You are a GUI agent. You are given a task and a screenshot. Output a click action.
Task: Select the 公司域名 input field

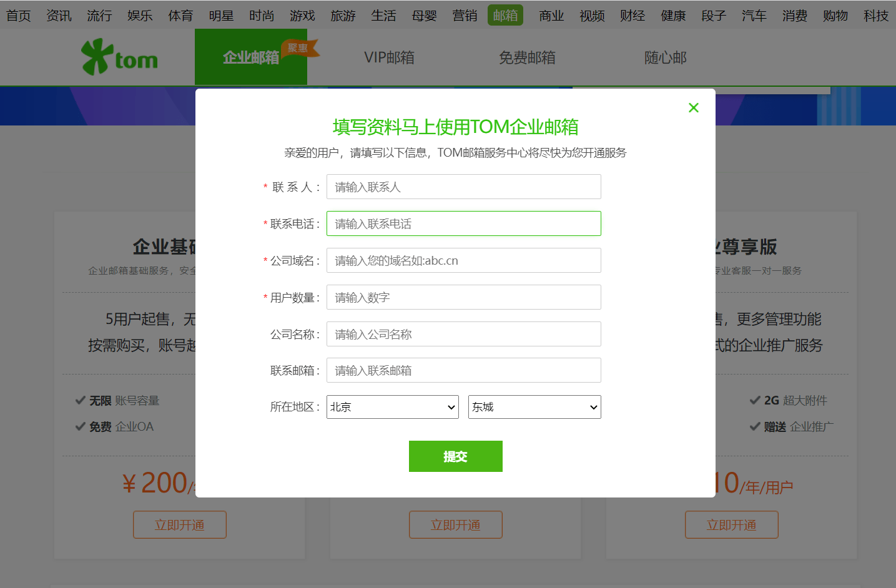click(x=463, y=260)
